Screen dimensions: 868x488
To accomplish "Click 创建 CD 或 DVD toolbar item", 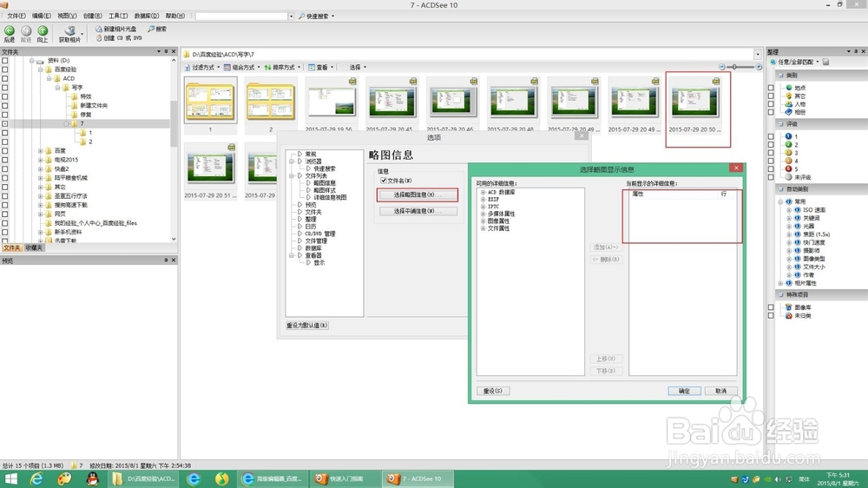I will [x=119, y=38].
